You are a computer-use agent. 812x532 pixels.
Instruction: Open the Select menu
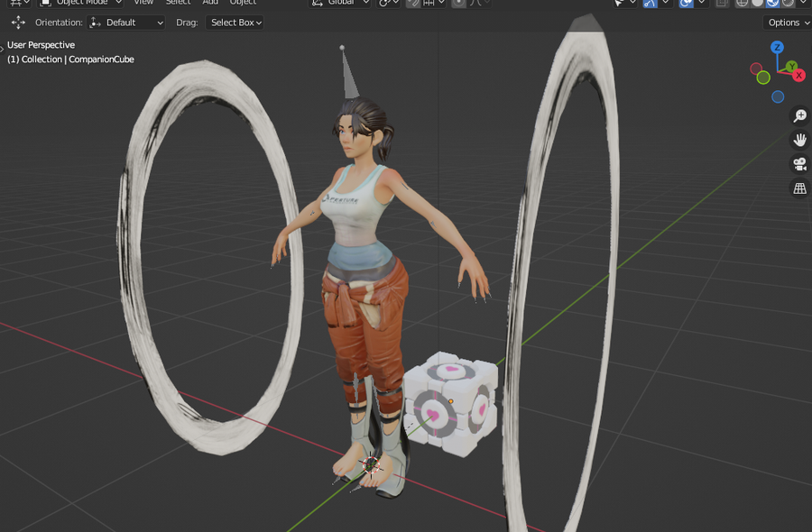coord(178,3)
